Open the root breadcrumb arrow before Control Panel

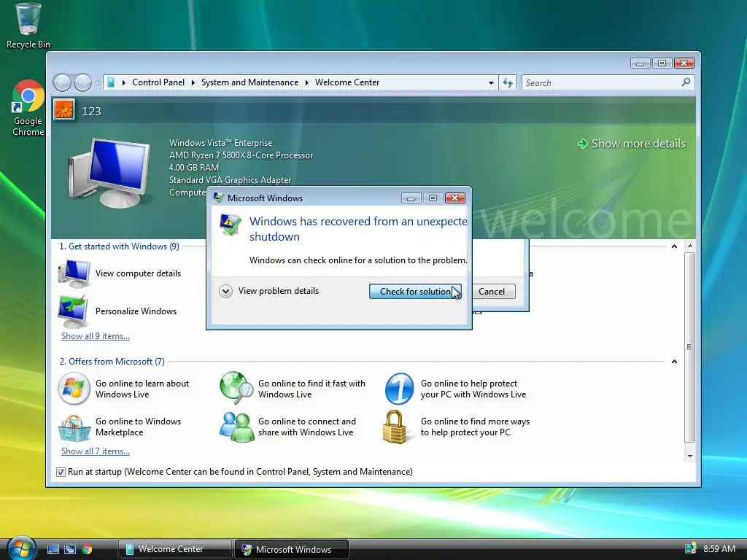[x=124, y=83]
